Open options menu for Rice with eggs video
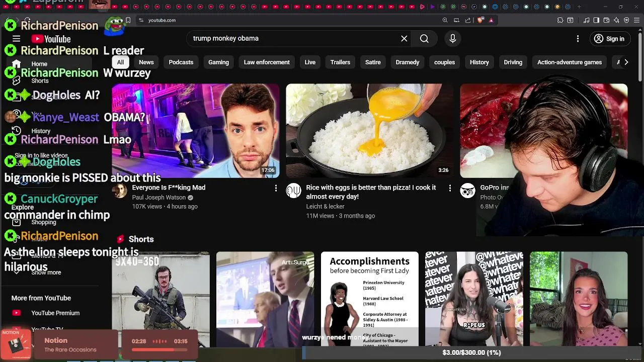This screenshot has width=644, height=362. (450, 188)
